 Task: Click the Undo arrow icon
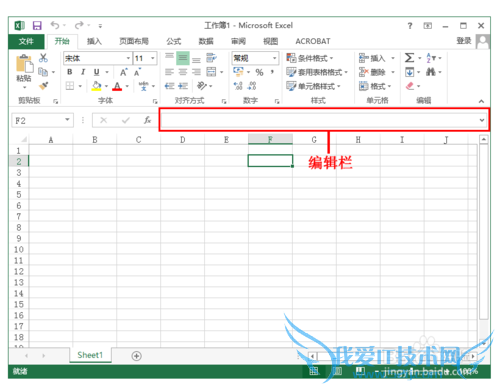(x=55, y=25)
